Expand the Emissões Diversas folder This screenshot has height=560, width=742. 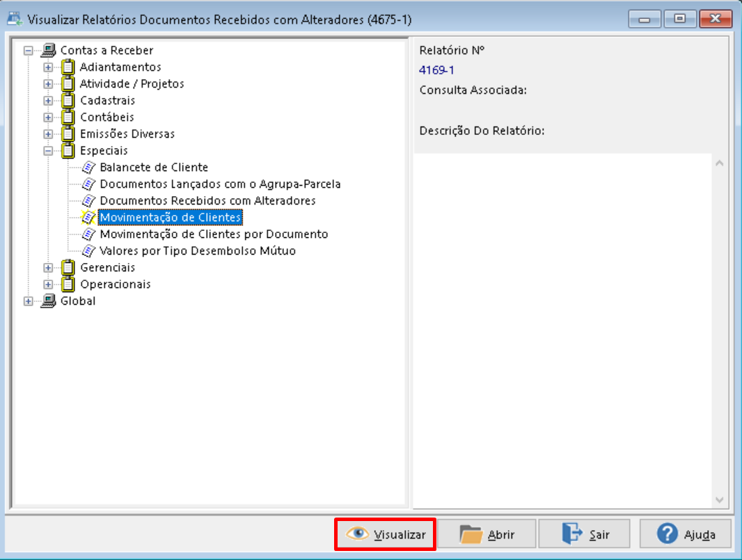[48, 134]
